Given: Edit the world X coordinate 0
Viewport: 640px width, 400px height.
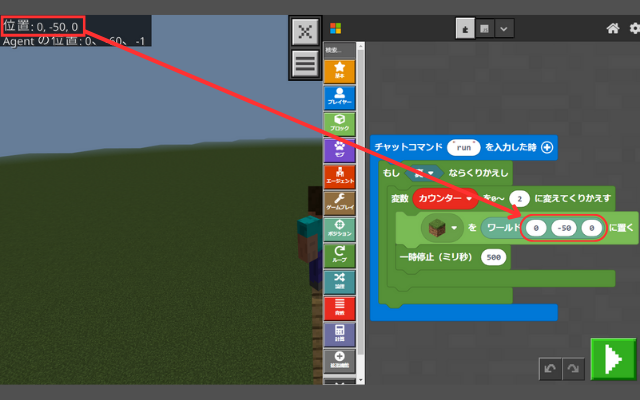Looking at the screenshot, I should tap(536, 228).
